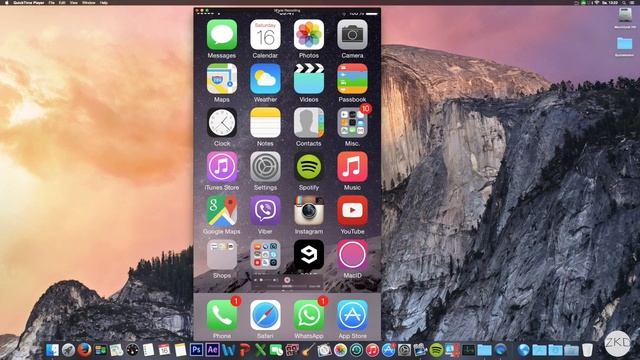640x360 pixels.
Task: Open the yellow Notes icon in the dock
Action: click(180, 350)
